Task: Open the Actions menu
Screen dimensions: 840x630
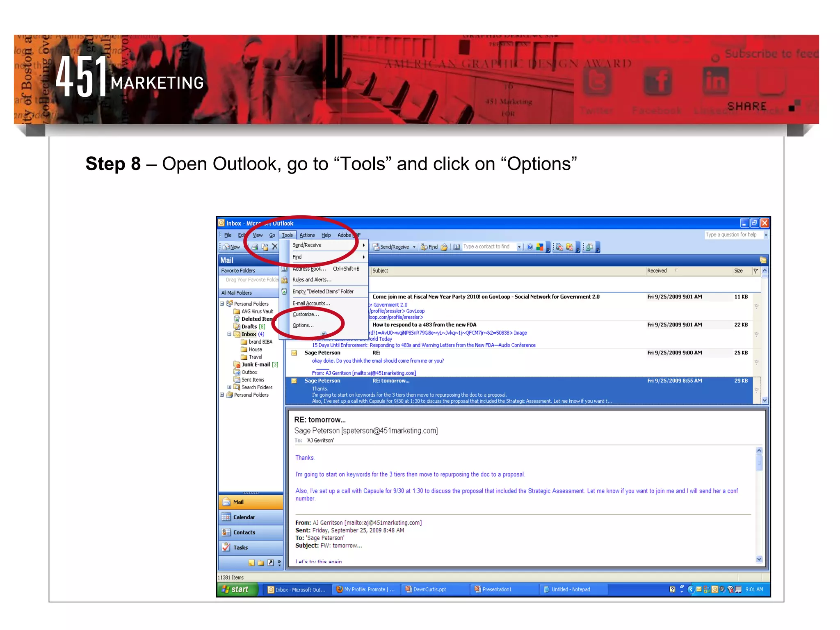Action: (307, 235)
